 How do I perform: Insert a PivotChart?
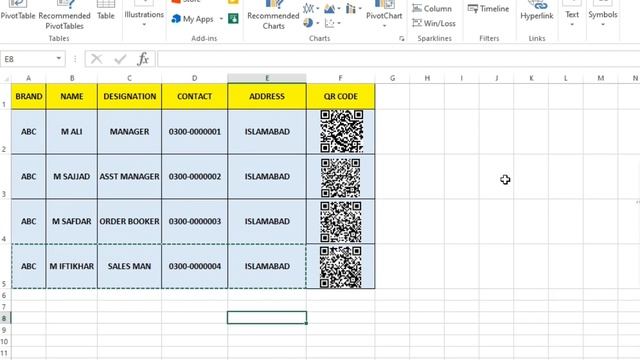click(384, 10)
